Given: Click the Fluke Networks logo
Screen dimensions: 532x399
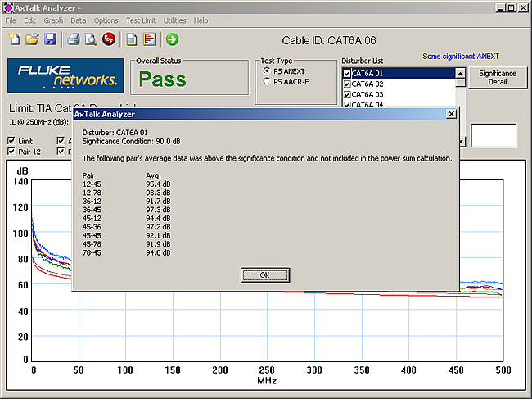Looking at the screenshot, I should click(65, 75).
